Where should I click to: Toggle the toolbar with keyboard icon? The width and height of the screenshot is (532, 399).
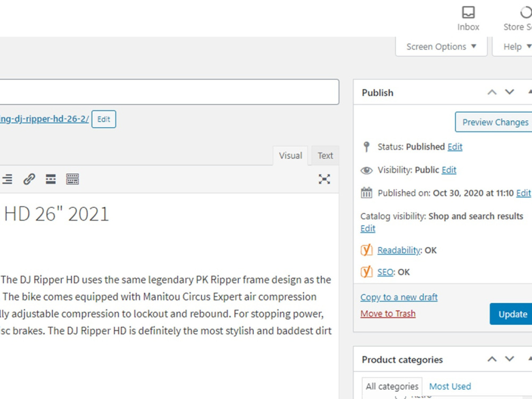72,179
